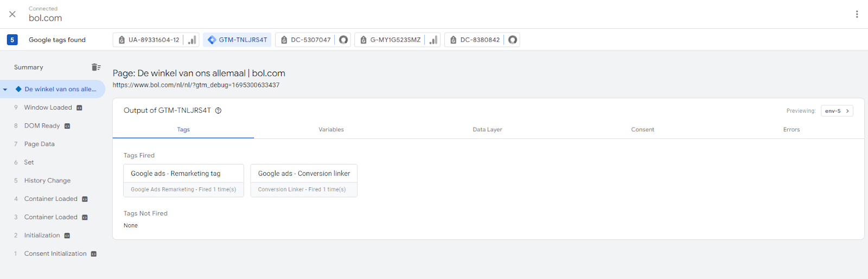Click the code icon next to DOM Ready
This screenshot has width=868, height=279.
[x=67, y=126]
